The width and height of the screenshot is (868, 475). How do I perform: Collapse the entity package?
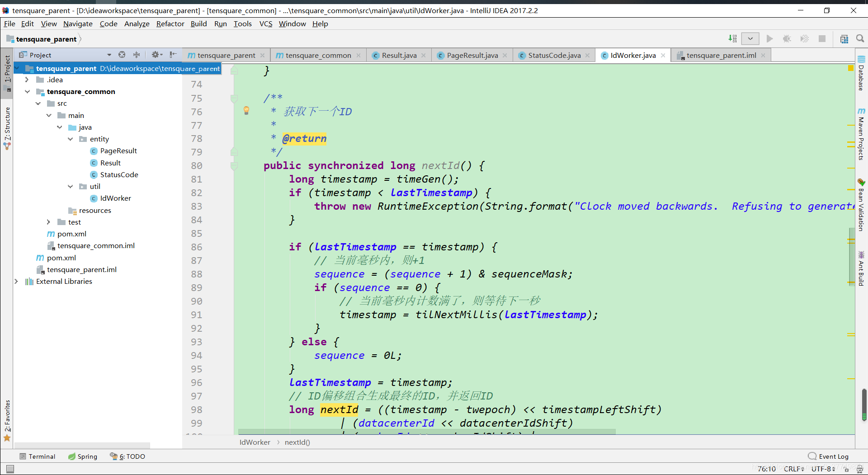(70, 139)
